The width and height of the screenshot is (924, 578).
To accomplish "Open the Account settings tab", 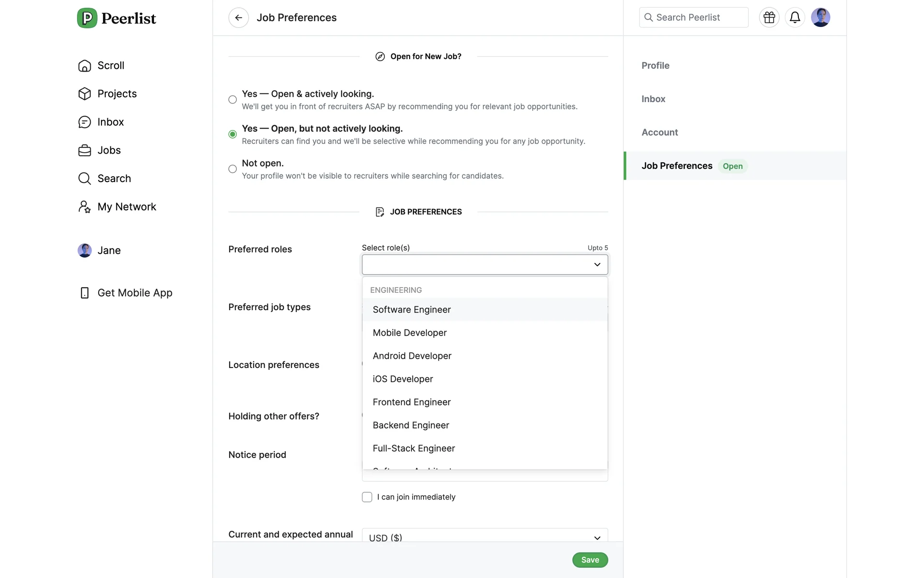I will [659, 132].
